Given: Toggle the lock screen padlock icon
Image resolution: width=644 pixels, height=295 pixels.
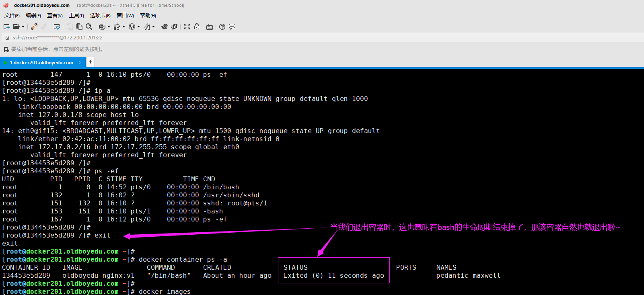Looking at the screenshot, I should click(x=197, y=27).
